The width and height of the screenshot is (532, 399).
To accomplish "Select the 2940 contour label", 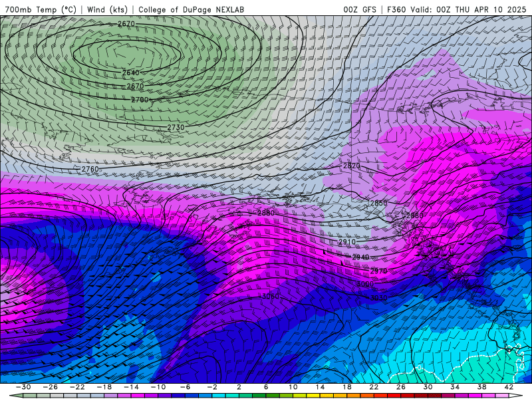I will click(360, 257).
